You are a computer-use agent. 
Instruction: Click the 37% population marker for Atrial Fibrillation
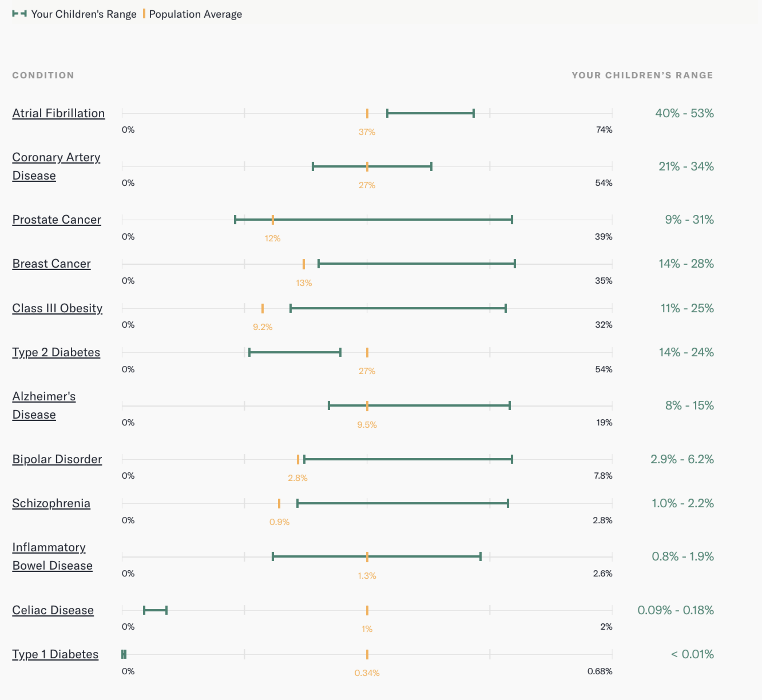click(x=367, y=113)
